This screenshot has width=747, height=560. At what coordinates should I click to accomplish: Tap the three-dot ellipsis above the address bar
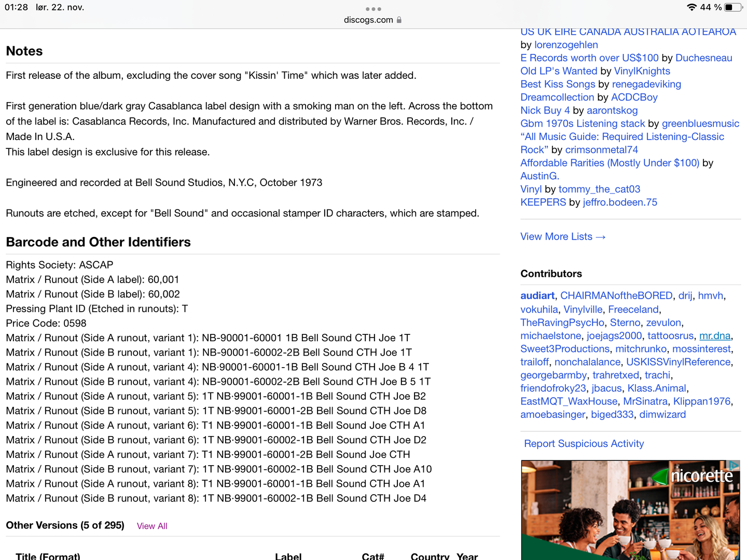tap(373, 8)
